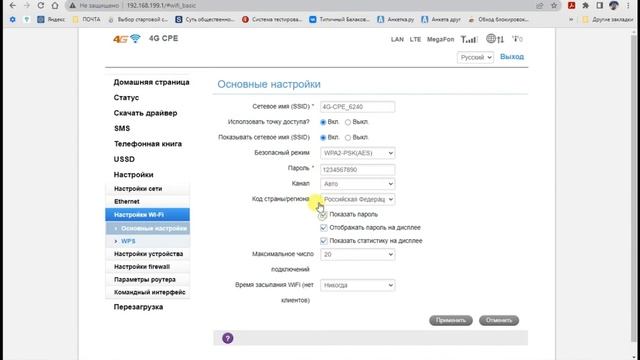Open 'Телефонная книга' menu item
The height and width of the screenshot is (360, 640).
coord(148,144)
